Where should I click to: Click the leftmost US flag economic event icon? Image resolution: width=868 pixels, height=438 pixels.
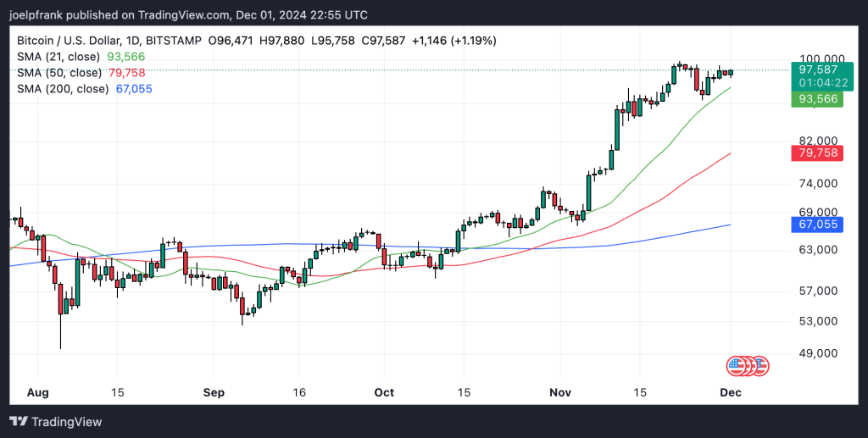point(736,366)
